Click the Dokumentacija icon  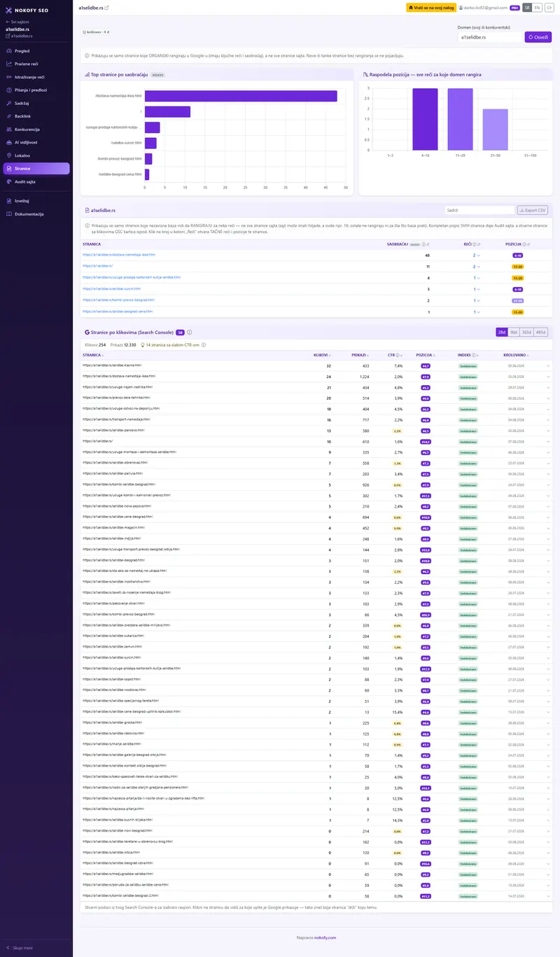point(8,214)
